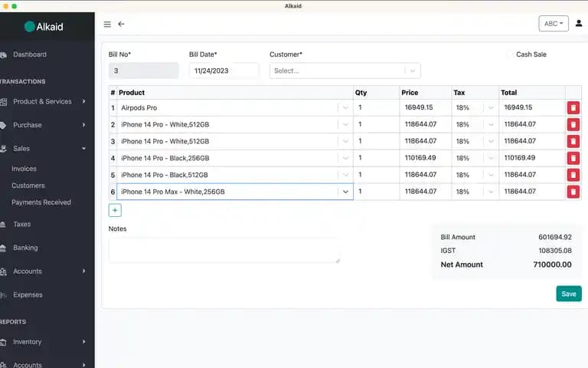Open the ABC company dropdown
This screenshot has width=588, height=368.
coord(554,24)
